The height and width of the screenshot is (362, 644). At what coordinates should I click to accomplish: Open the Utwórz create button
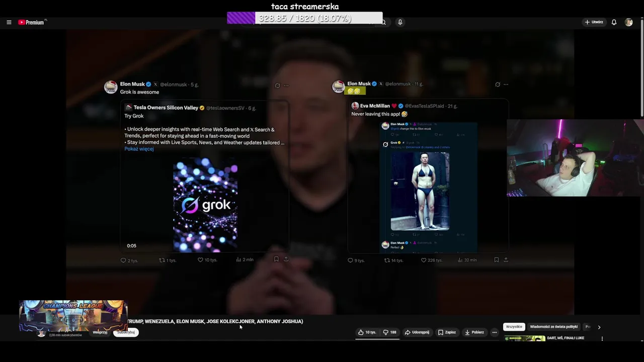(594, 22)
